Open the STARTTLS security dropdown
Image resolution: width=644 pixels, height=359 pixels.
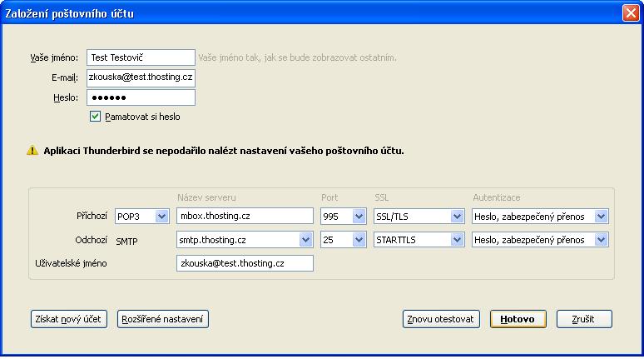click(x=419, y=240)
